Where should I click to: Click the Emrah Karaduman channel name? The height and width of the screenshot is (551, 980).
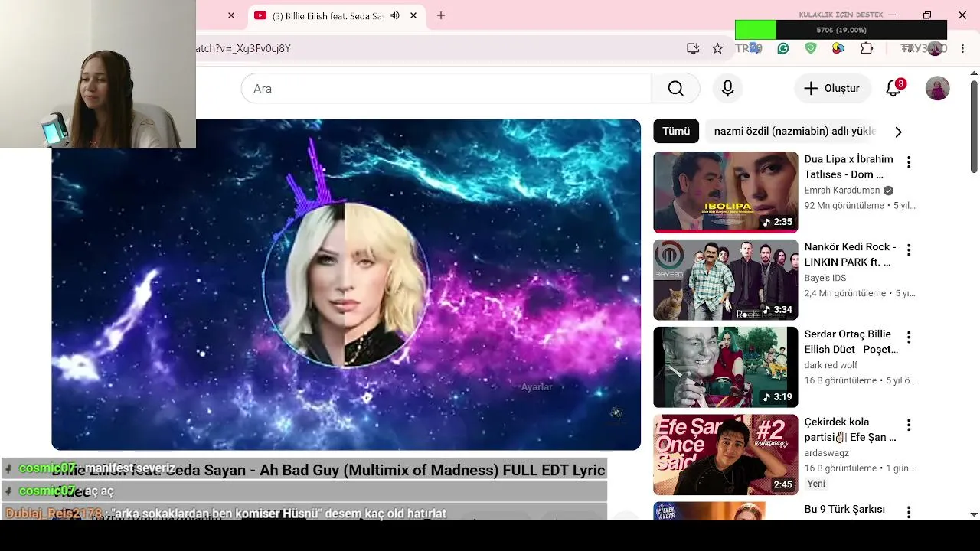coord(842,191)
